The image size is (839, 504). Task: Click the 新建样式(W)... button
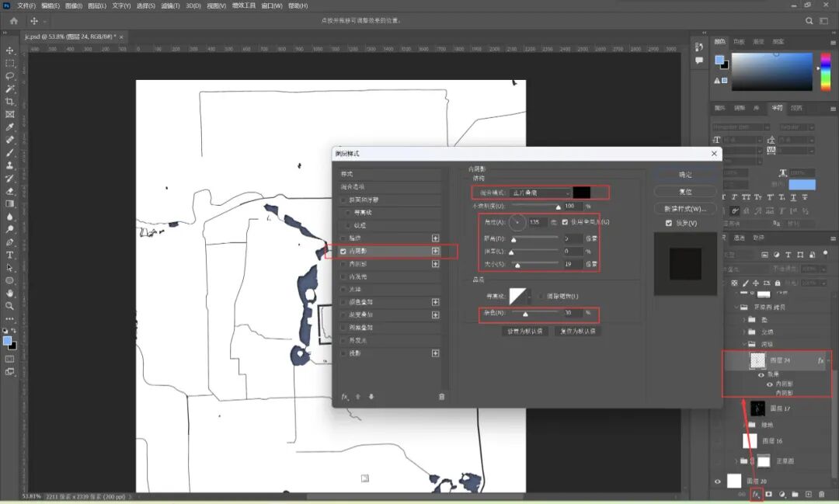tap(685, 209)
